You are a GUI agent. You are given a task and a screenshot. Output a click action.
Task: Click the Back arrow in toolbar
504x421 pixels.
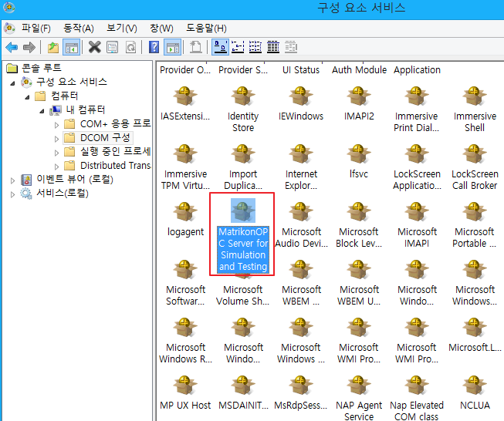pyautogui.click(x=12, y=48)
